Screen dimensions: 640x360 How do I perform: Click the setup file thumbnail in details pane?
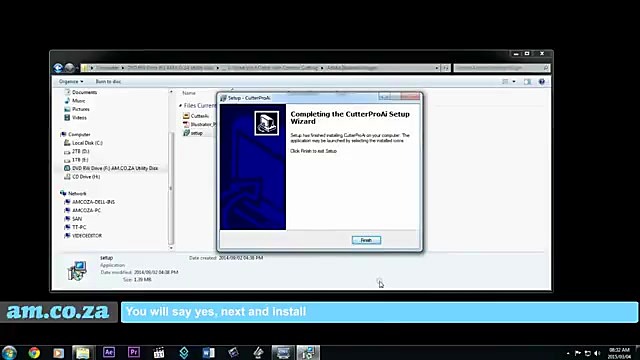(77, 271)
